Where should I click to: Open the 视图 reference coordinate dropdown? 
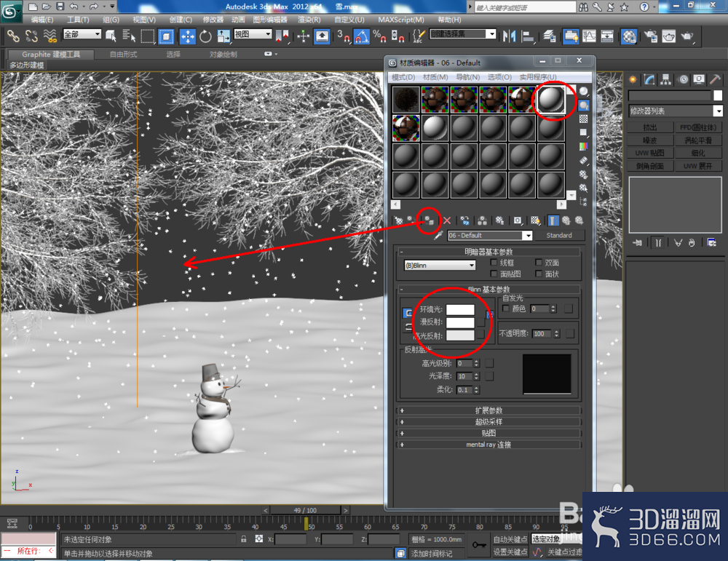253,34
